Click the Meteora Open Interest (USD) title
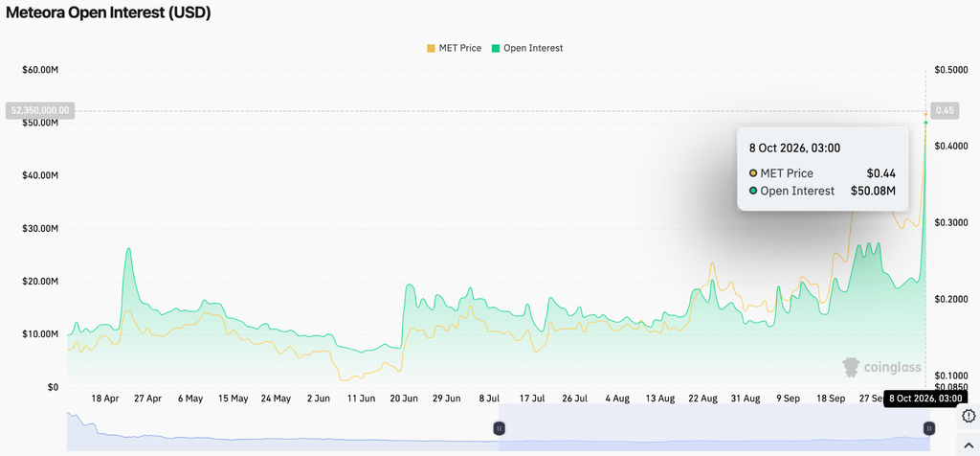The image size is (980, 456). 108,13
